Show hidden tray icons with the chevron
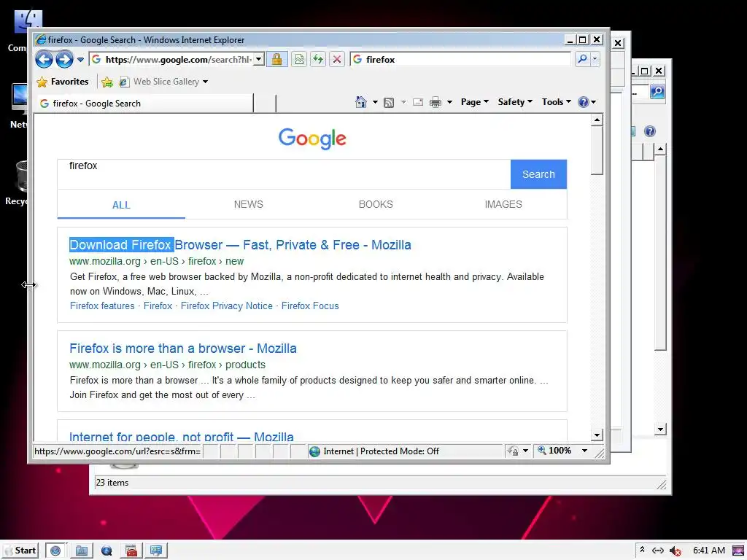747x560 pixels. [x=642, y=550]
